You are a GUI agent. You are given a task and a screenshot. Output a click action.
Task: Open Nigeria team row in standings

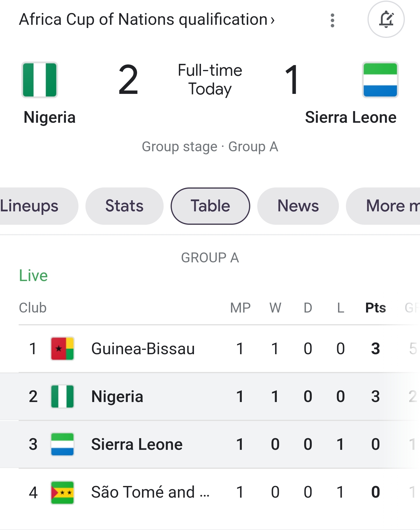pos(117,396)
